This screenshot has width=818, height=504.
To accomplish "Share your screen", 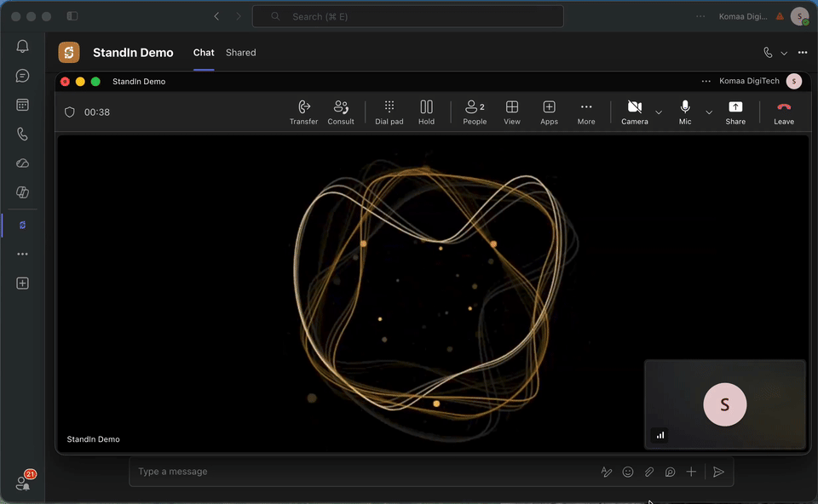I will coord(735,112).
